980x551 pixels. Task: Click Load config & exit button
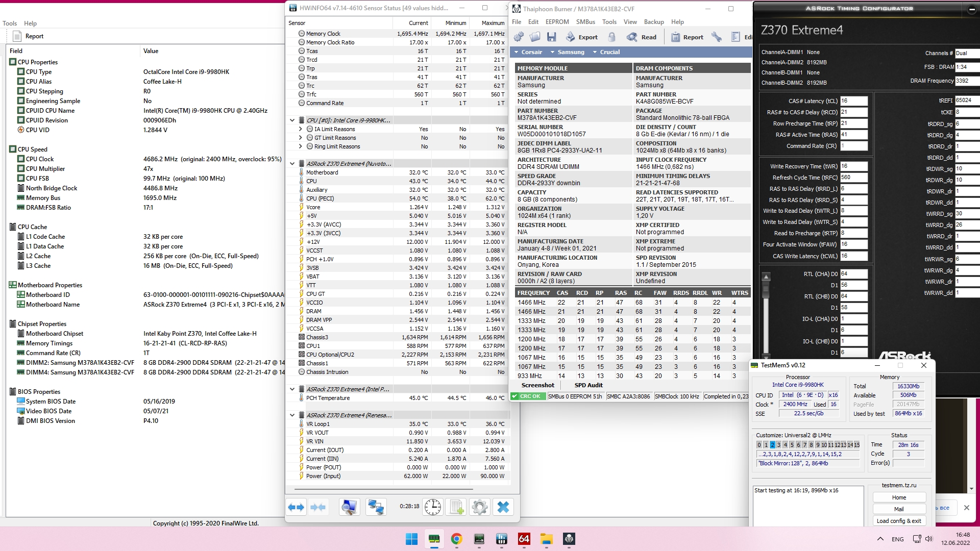coord(898,521)
